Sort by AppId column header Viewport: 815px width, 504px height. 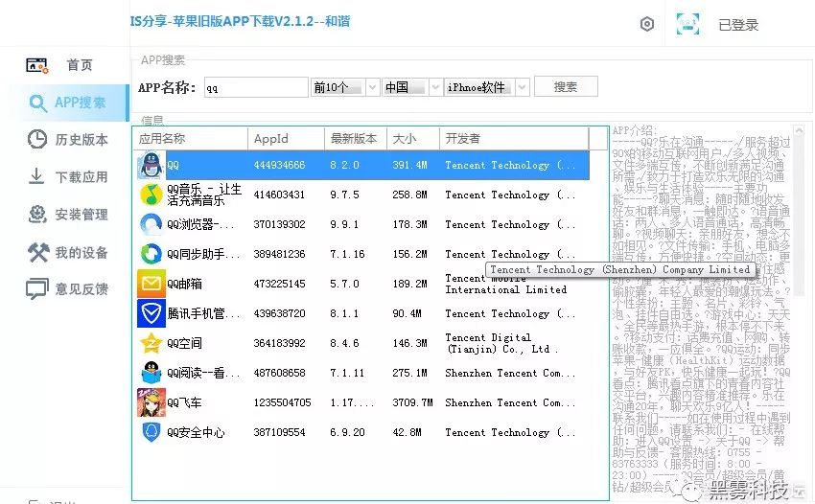tap(286, 139)
